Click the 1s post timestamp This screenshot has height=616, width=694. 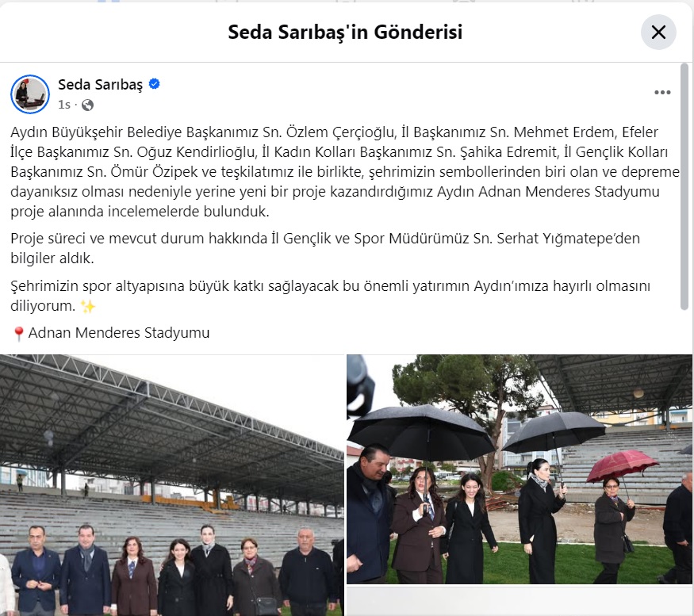(63, 105)
